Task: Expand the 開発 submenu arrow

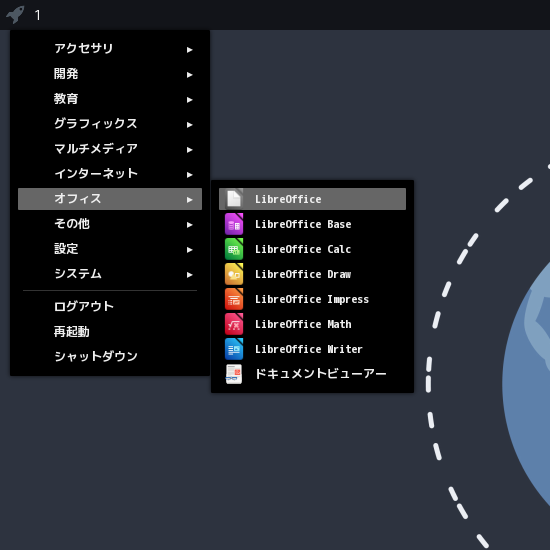Action: tap(189, 75)
